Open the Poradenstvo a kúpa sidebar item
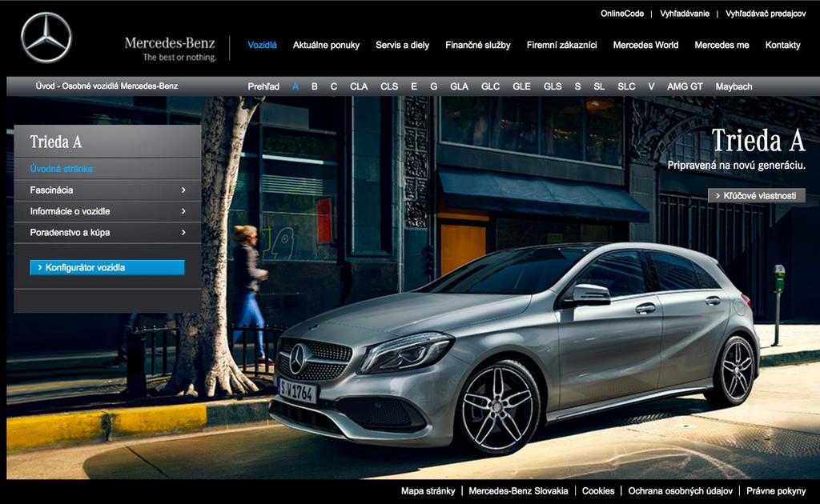 tap(70, 233)
